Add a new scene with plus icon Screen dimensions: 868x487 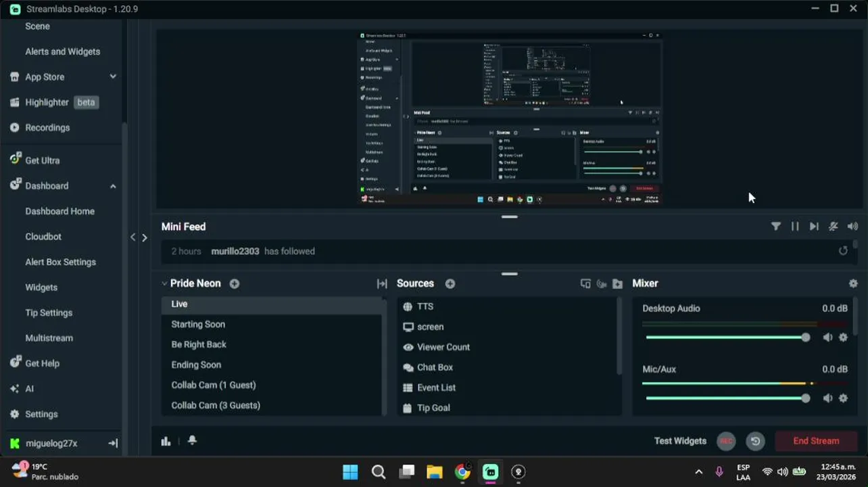pos(235,283)
